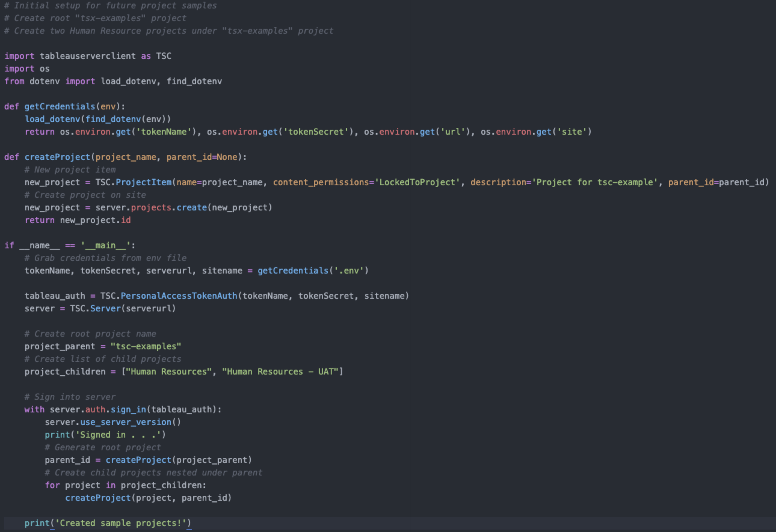The image size is (776, 532).
Task: Click the 'tokenSecret' string literal
Action: click(316, 132)
